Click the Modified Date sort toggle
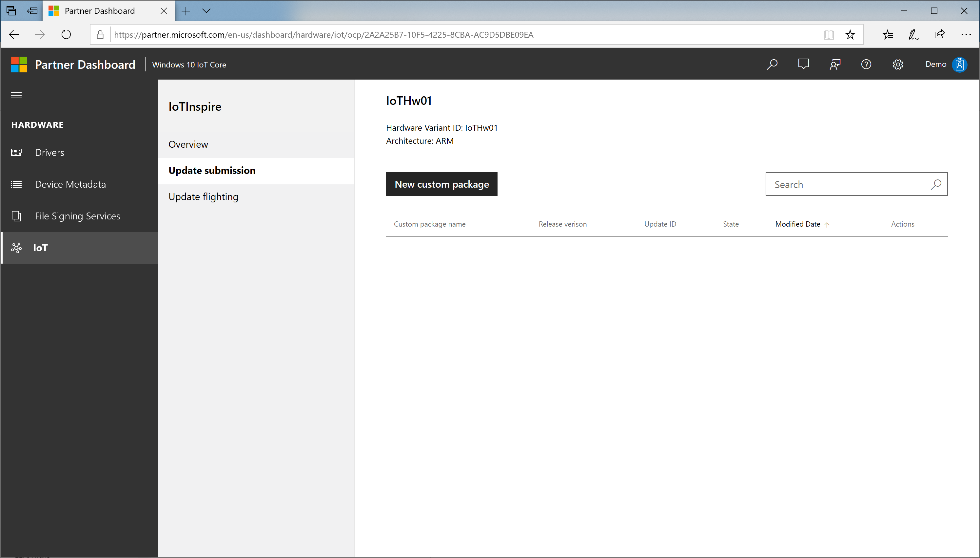 coord(802,223)
